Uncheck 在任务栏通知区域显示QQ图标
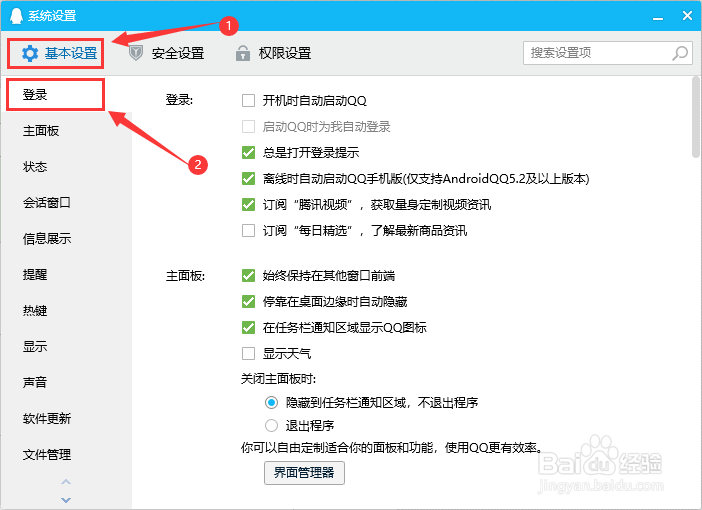 (x=248, y=327)
